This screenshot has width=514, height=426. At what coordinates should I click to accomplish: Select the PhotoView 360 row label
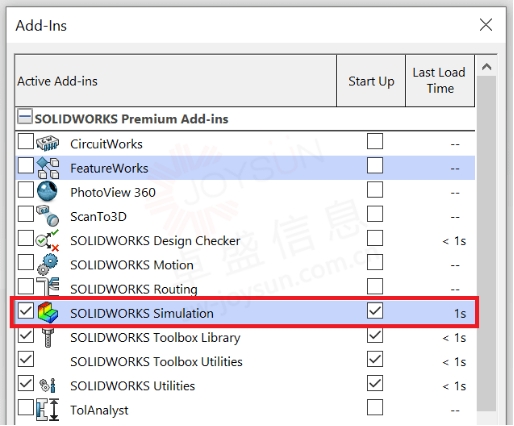(x=113, y=192)
